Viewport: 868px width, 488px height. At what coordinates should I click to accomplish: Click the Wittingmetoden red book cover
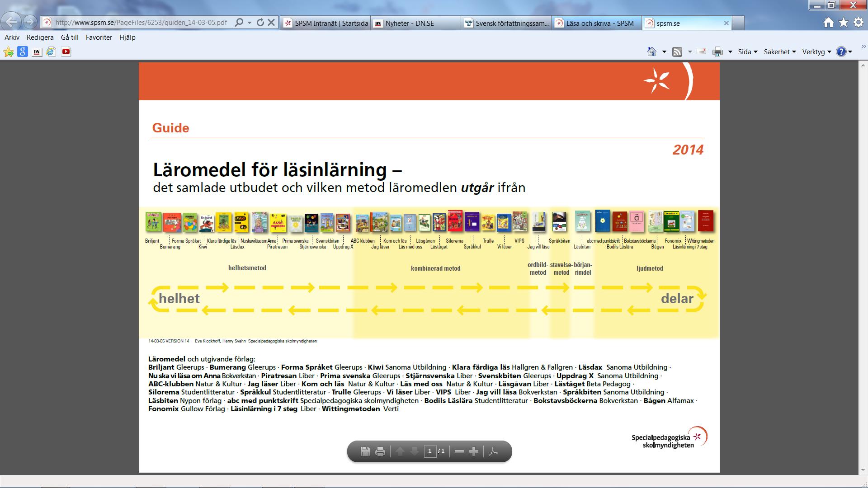(x=706, y=221)
